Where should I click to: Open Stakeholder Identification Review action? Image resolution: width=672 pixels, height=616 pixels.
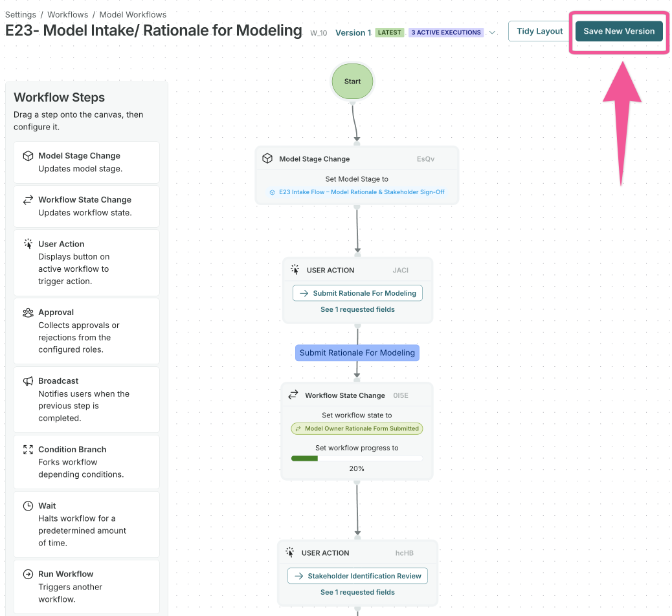click(357, 576)
